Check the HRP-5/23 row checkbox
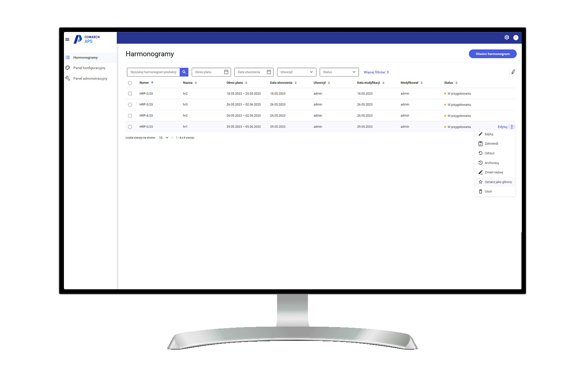 pyautogui.click(x=130, y=127)
